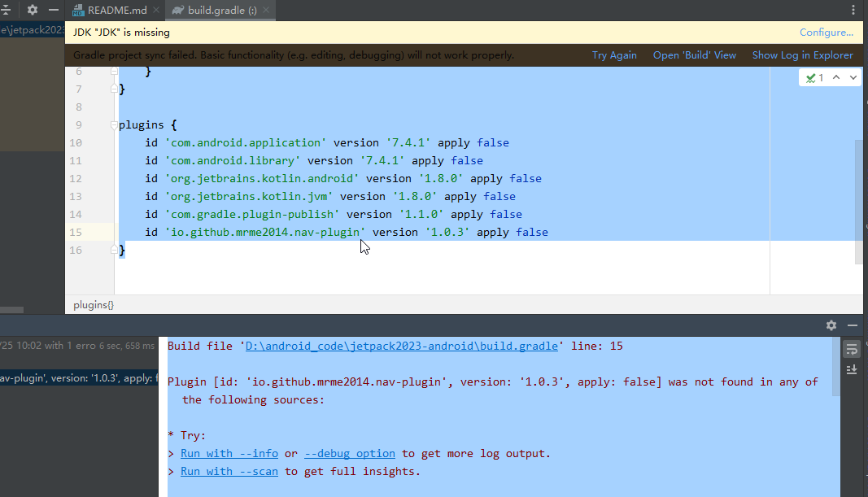Open D:\android_code build.gradle file link
Screen dimensions: 868x497
point(401,346)
